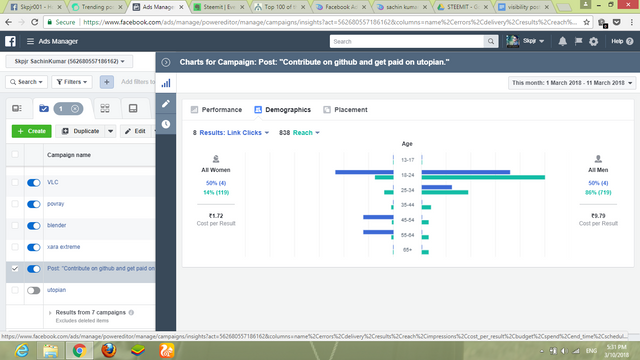Viewport: 640px width, 360px height.
Task: Open the clock history icon
Action: coord(166,124)
